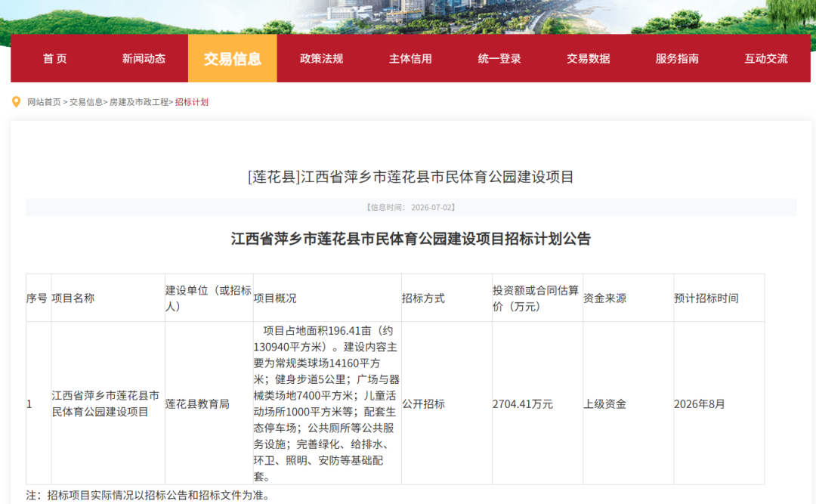816x504 pixels.
Task: Open the 交易数据 menu item
Action: [589, 59]
